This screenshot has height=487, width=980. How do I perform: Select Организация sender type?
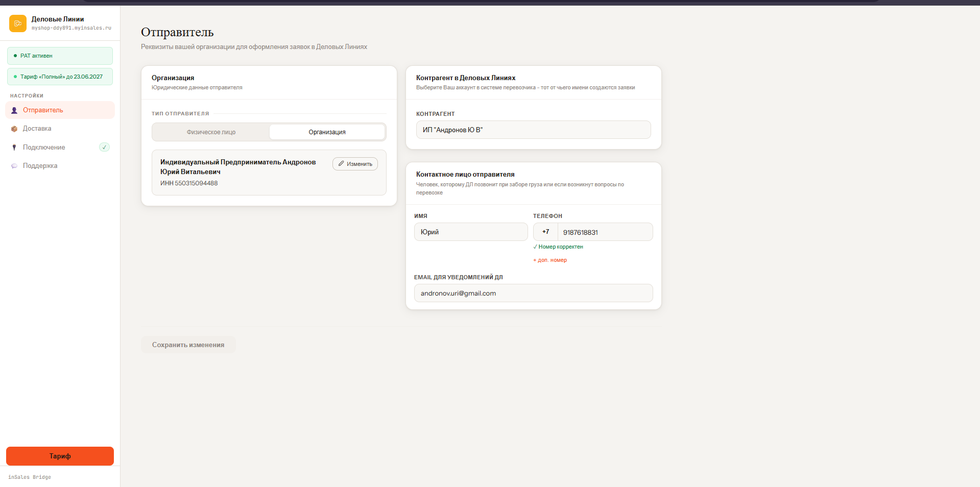327,132
